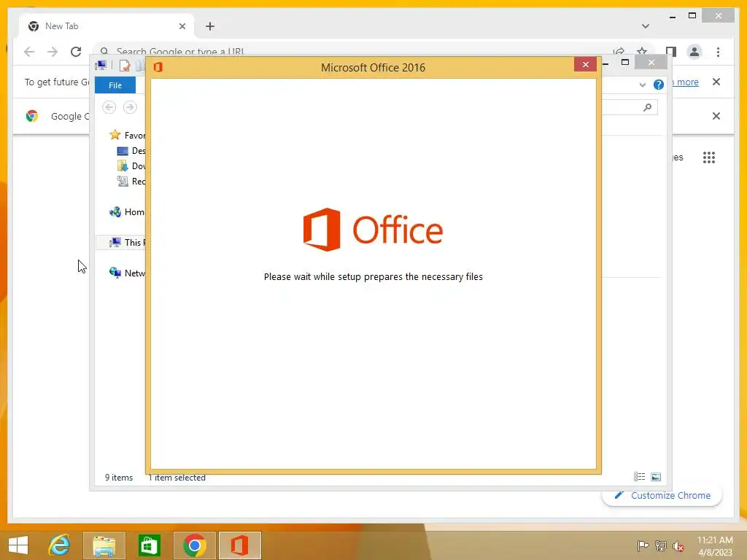Open a new Chrome tab
This screenshot has height=560, width=747.
[x=210, y=26]
